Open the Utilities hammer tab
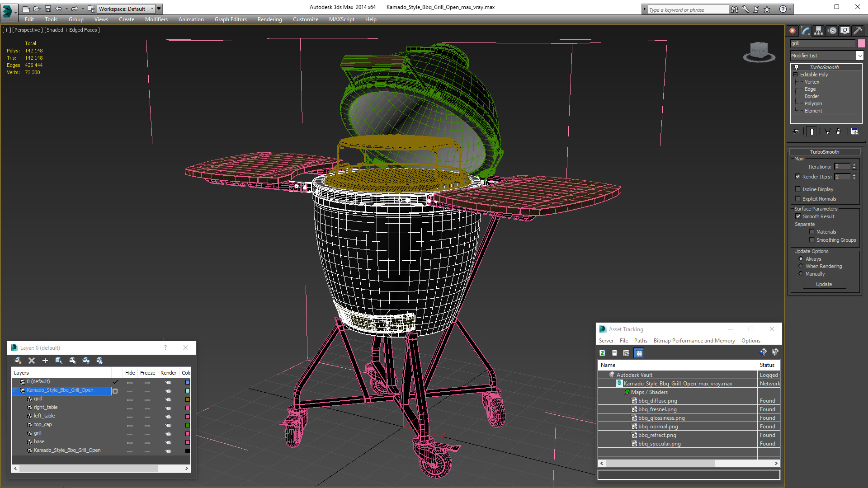This screenshot has height=488, width=868. click(858, 31)
